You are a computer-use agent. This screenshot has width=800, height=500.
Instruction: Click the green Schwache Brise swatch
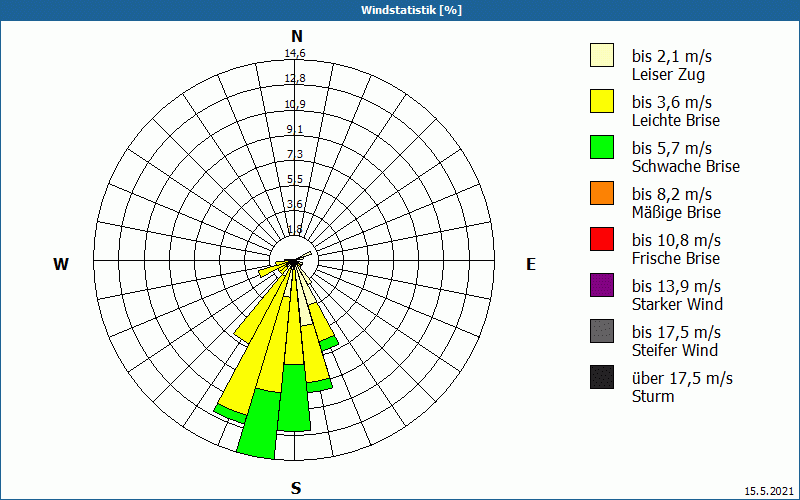(x=602, y=147)
